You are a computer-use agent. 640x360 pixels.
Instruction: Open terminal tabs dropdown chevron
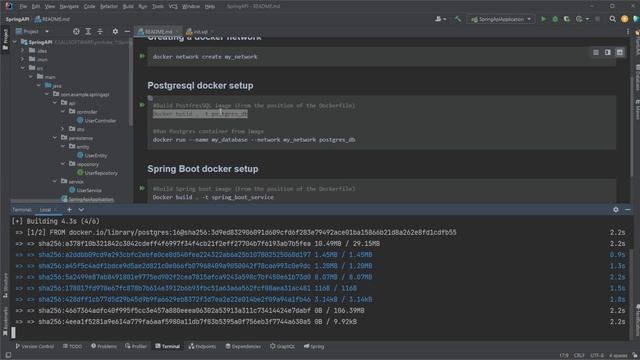pos(81,209)
